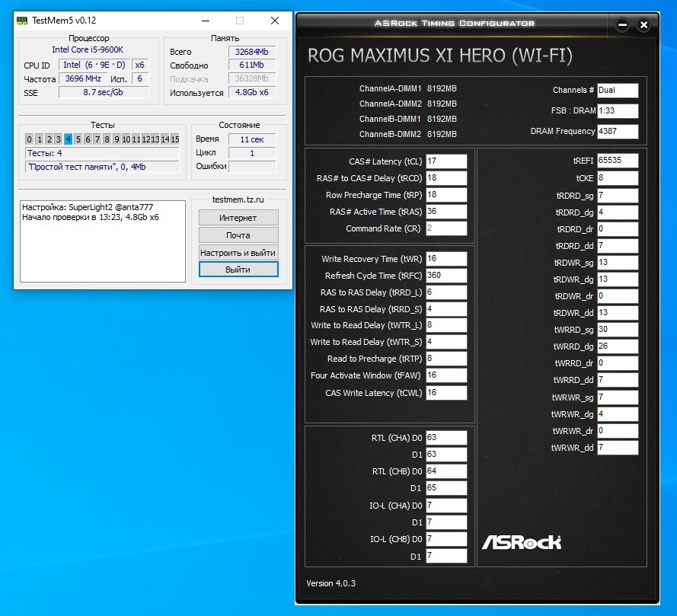Click the ASRock logo
Viewport: 677px width, 616px height.
click(522, 542)
